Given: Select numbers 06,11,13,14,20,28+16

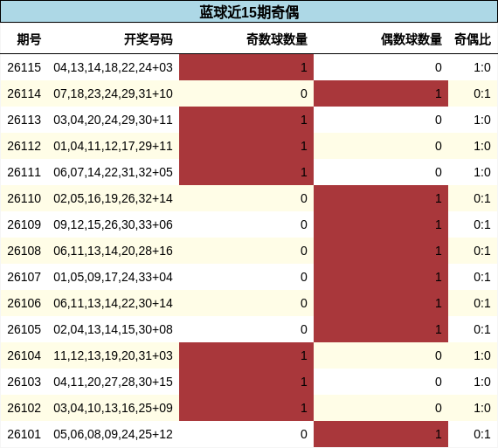Looking at the screenshot, I should [113, 251].
